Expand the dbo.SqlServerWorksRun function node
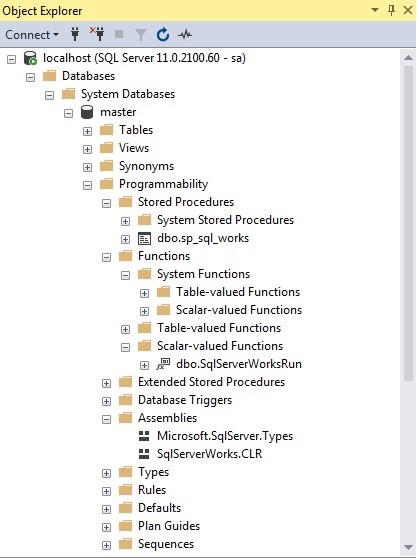The image size is (417, 560). (x=144, y=365)
